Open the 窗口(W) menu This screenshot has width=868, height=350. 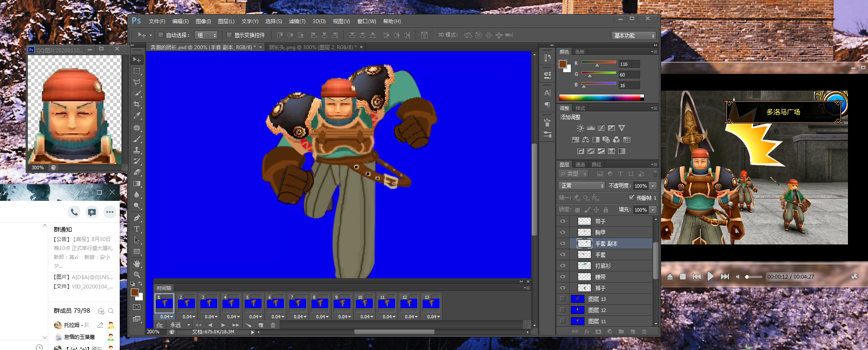(366, 21)
